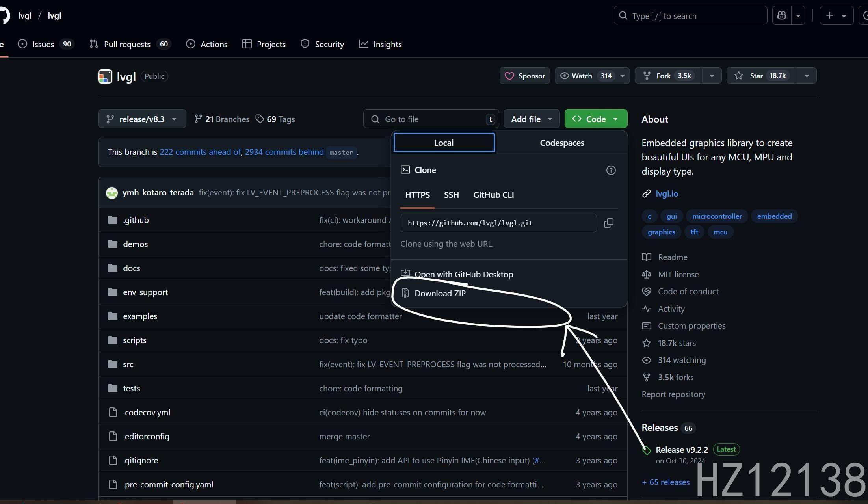Viewport: 868px width, 504px height.
Task: Click the .github folder icon
Action: click(113, 220)
